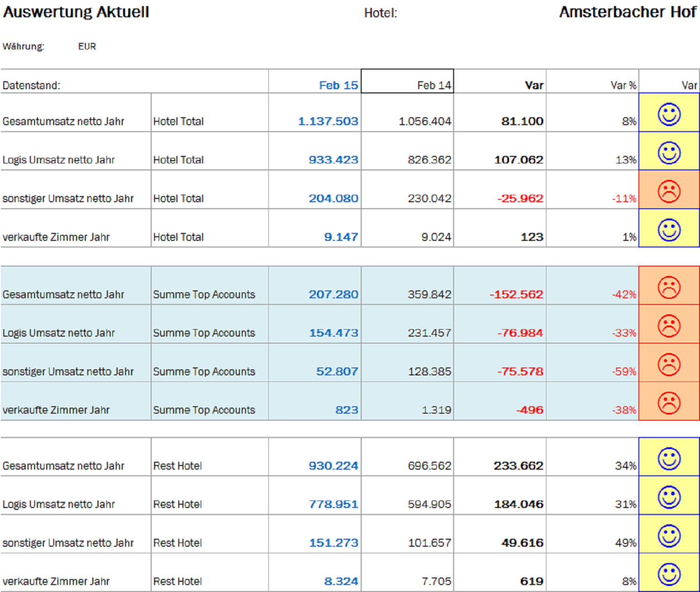The image size is (700, 592).
Task: Select cell with value 933.423
Action: tap(315, 151)
